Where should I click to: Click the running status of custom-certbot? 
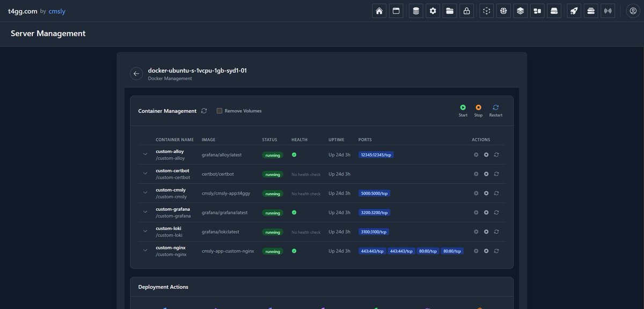point(273,174)
